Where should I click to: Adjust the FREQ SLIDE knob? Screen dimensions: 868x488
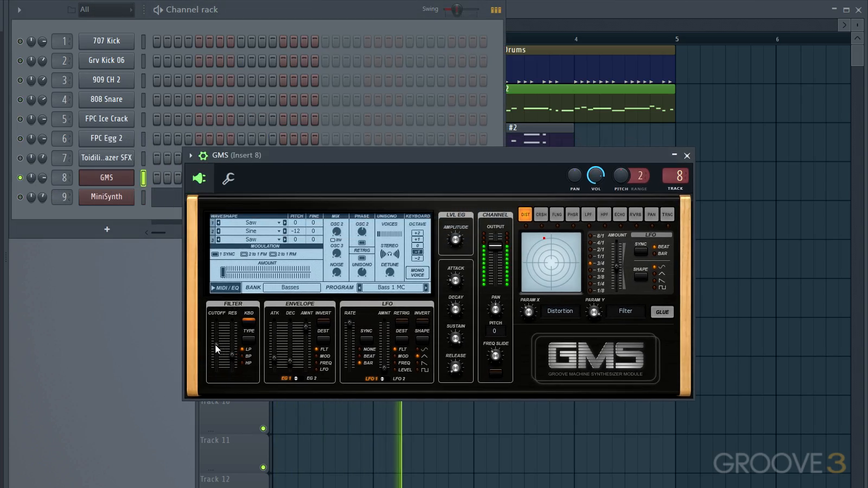(495, 356)
